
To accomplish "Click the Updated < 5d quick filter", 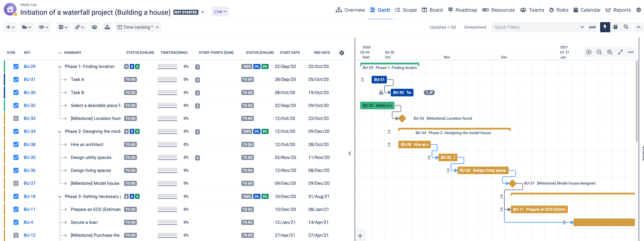I will 443,27.
